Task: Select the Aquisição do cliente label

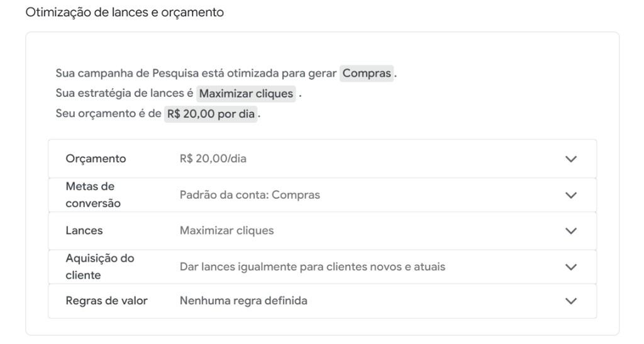Action: [100, 267]
